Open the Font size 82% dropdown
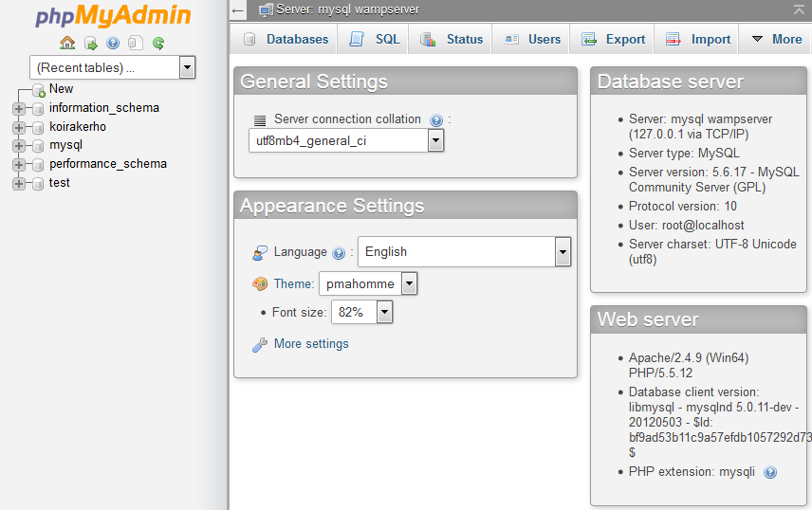Viewport: 812px width, 510px height. 362,312
